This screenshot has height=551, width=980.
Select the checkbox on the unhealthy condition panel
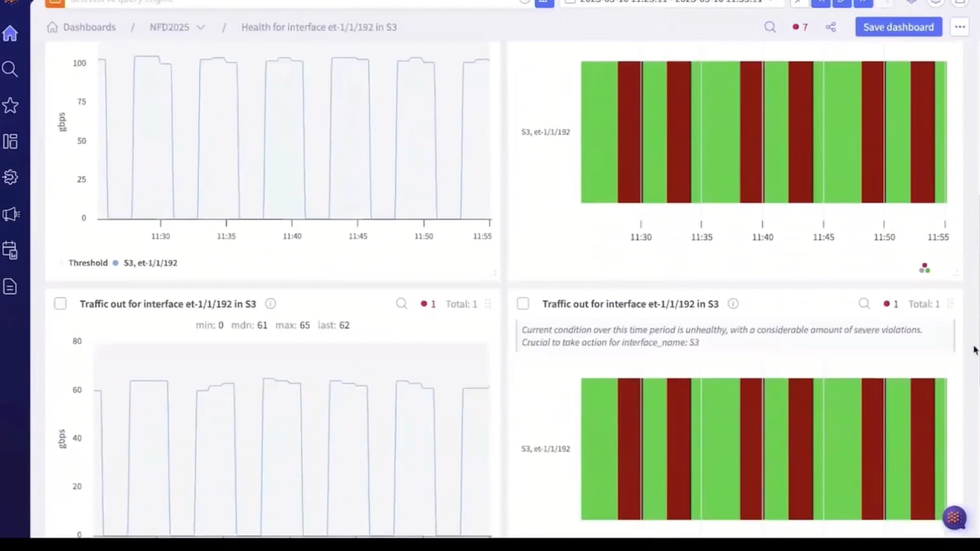(x=523, y=304)
